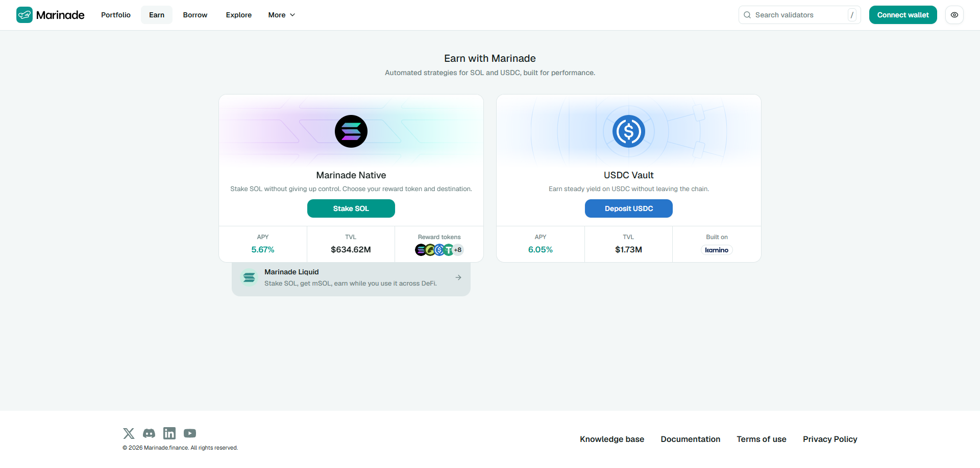Image resolution: width=980 pixels, height=468 pixels.
Task: Select the Earn nav item
Action: (x=157, y=15)
